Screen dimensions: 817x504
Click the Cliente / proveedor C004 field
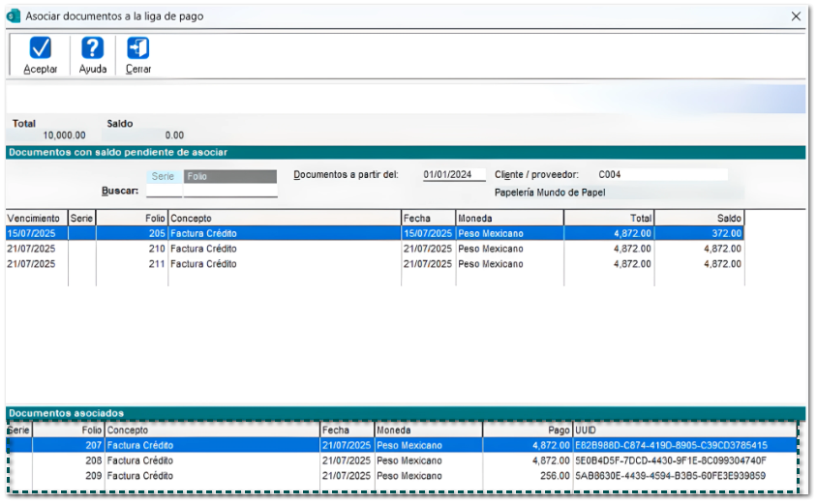pyautogui.click(x=660, y=175)
